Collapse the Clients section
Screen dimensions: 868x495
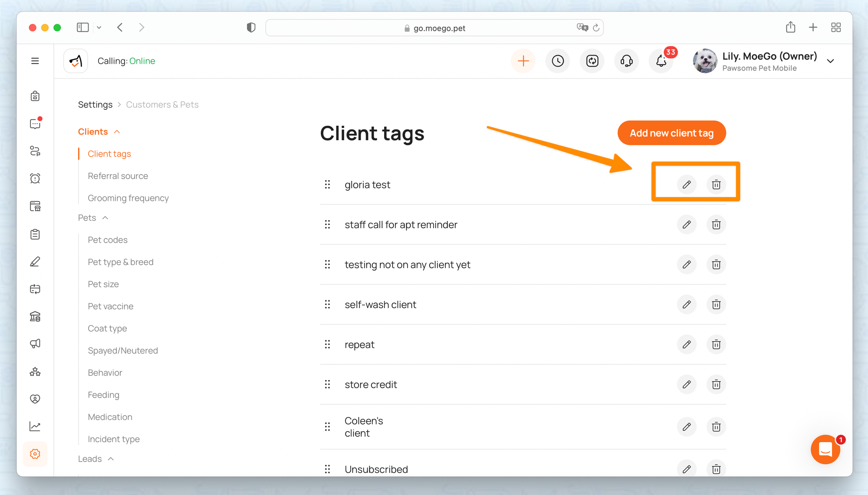[117, 132]
